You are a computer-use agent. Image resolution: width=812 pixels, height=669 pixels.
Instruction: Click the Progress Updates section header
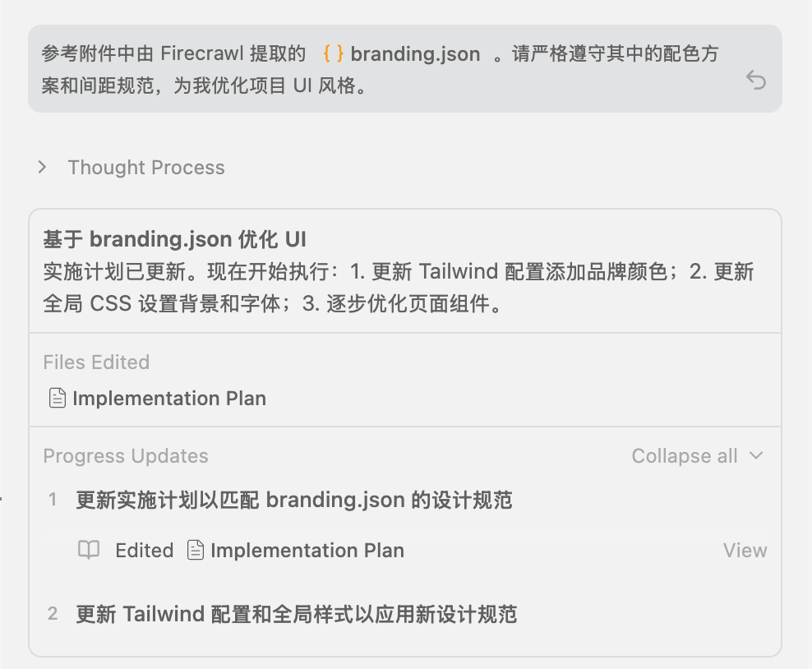click(x=126, y=456)
